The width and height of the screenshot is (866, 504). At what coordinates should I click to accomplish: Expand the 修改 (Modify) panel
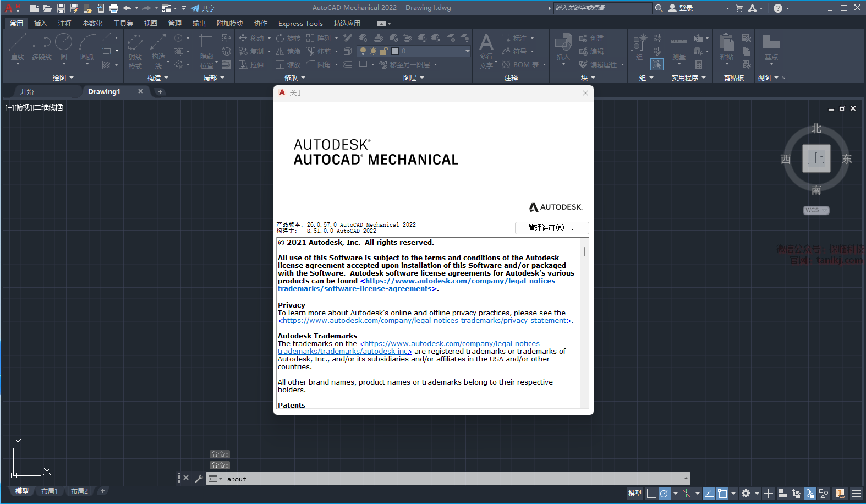tap(294, 78)
